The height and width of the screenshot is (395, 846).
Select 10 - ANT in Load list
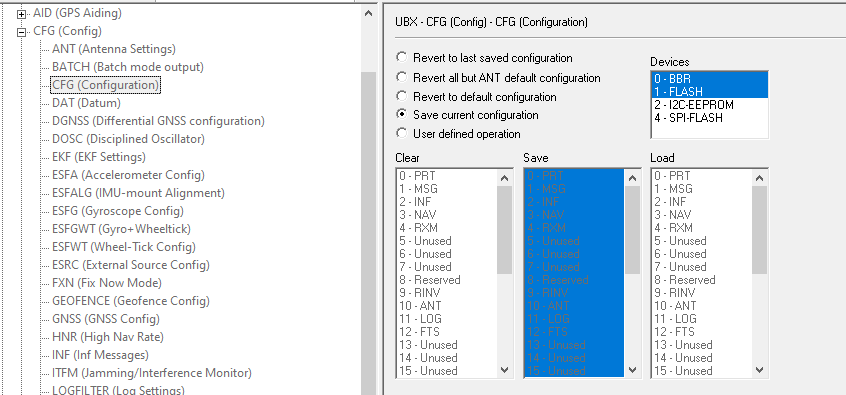click(701, 305)
